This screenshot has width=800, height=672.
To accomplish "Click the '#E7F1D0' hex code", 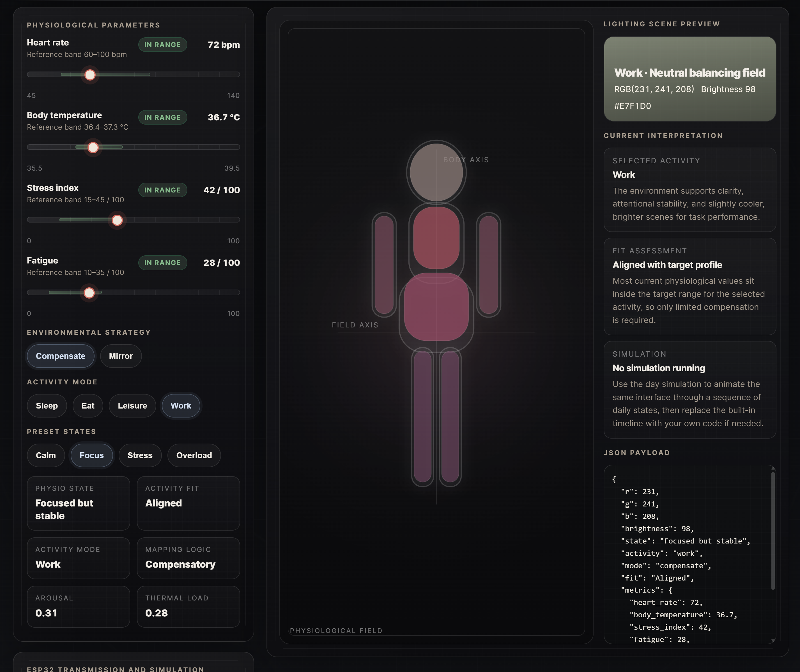I will (x=632, y=106).
